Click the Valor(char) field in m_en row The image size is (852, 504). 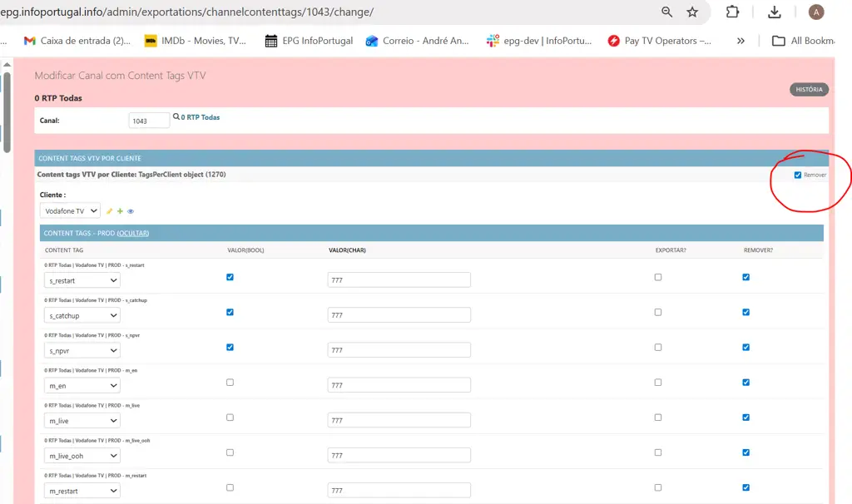[399, 385]
